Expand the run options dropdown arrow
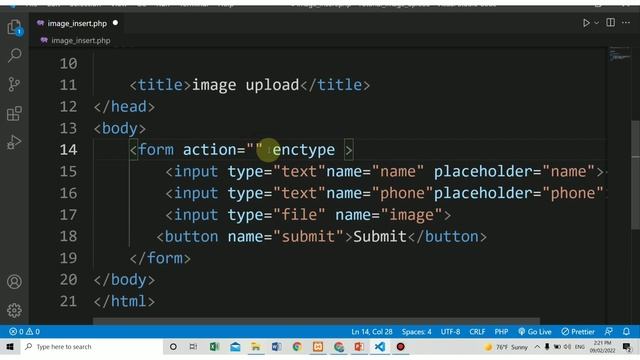Viewport: 640px width, 360px height. 596,23
